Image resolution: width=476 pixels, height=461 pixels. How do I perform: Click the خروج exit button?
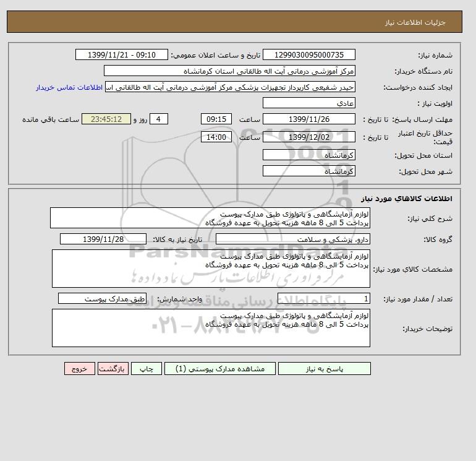coord(80,369)
